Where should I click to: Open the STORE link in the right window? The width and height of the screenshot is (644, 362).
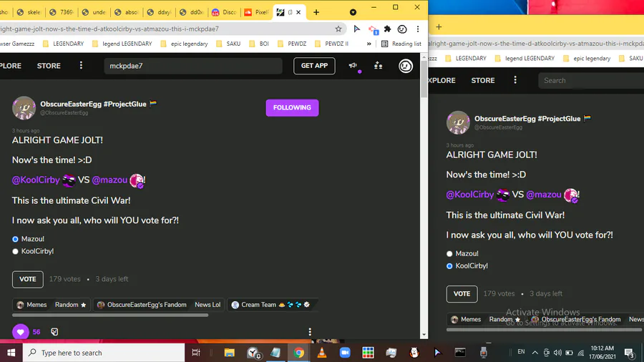pyautogui.click(x=482, y=80)
